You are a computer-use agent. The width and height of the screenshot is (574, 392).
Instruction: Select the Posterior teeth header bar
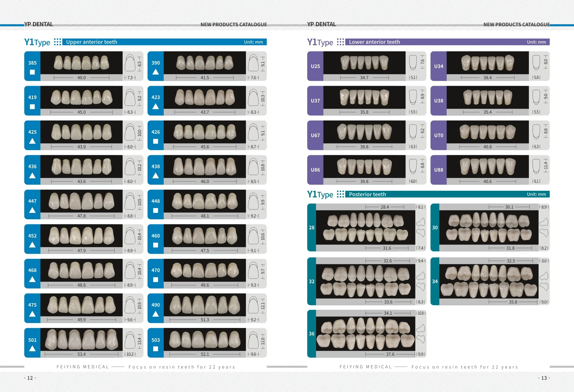pyautogui.click(x=447, y=194)
